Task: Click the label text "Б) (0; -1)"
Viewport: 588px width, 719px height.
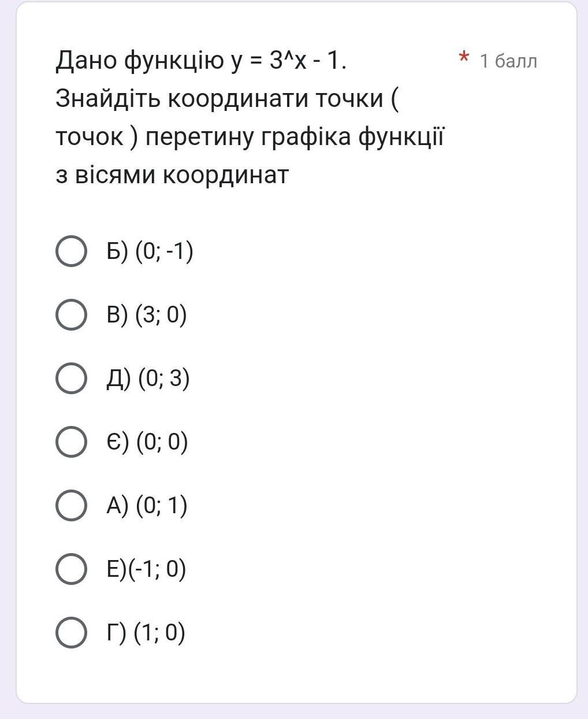Action: pyautogui.click(x=150, y=251)
